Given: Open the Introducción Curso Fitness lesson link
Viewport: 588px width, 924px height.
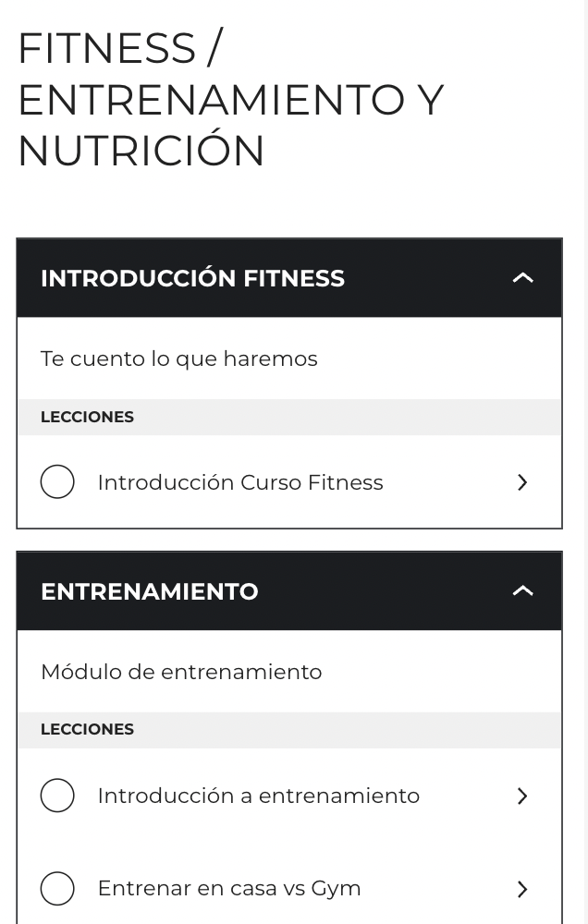Looking at the screenshot, I should (239, 482).
